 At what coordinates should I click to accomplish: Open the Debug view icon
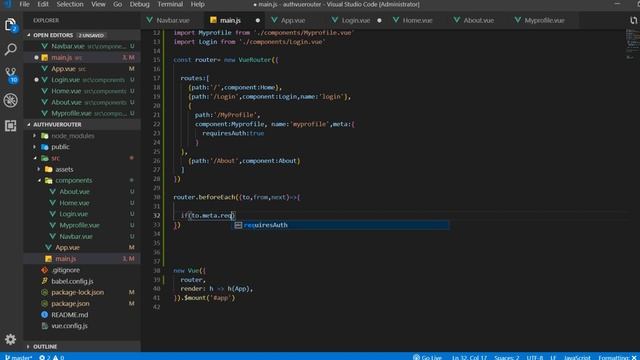click(x=11, y=100)
